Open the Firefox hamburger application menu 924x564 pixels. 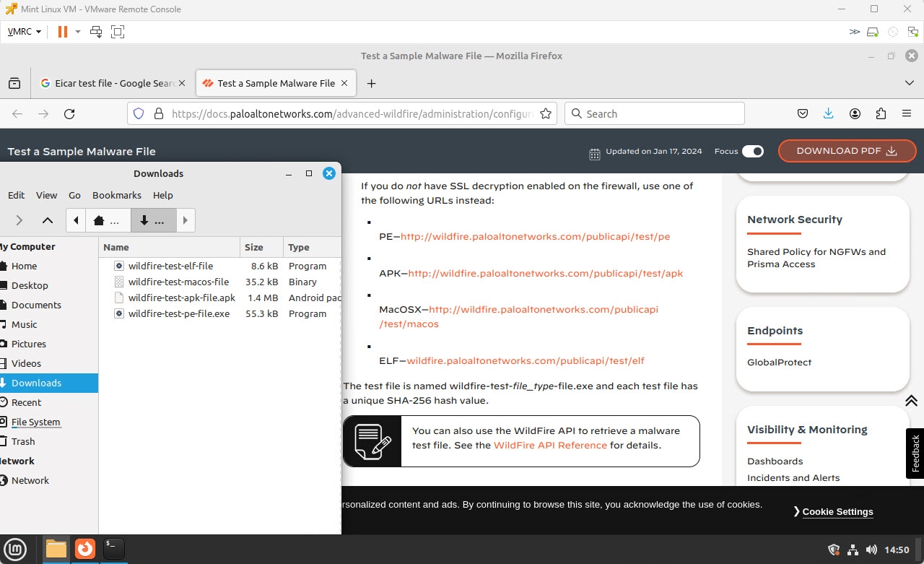[x=907, y=114]
